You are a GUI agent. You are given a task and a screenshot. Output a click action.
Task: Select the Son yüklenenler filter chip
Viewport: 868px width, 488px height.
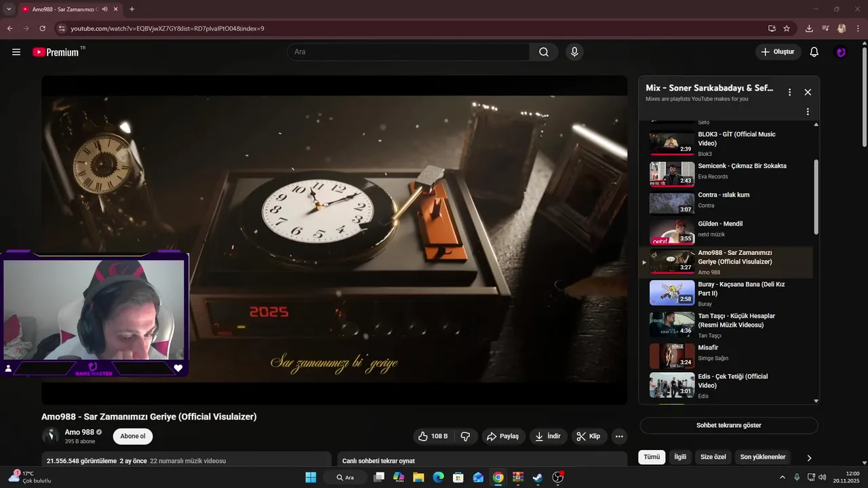[x=763, y=457]
